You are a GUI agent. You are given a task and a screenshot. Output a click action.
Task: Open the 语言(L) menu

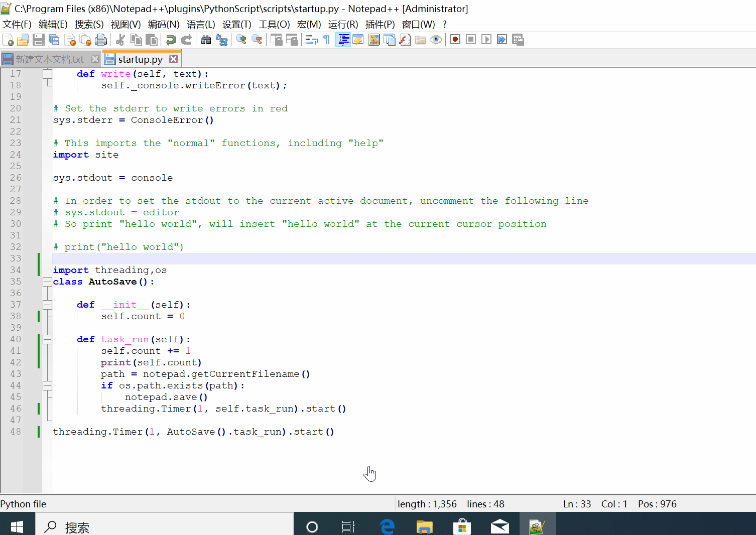(x=201, y=25)
